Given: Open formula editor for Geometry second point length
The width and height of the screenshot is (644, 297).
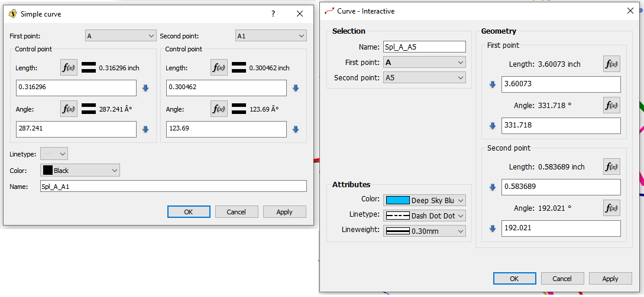Looking at the screenshot, I should pos(611,167).
